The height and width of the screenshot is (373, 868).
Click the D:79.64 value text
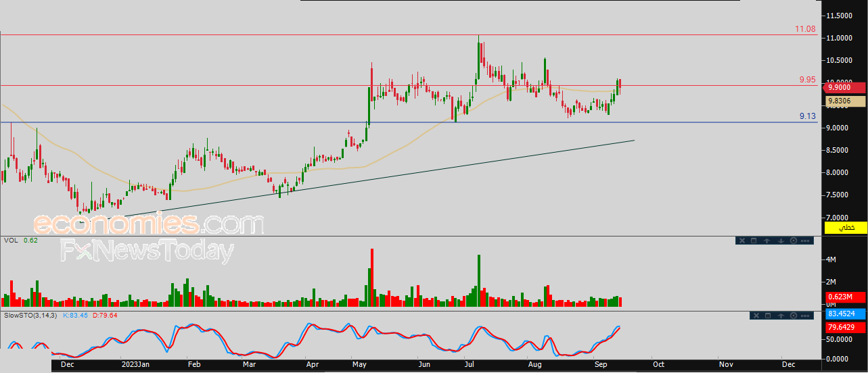105,315
